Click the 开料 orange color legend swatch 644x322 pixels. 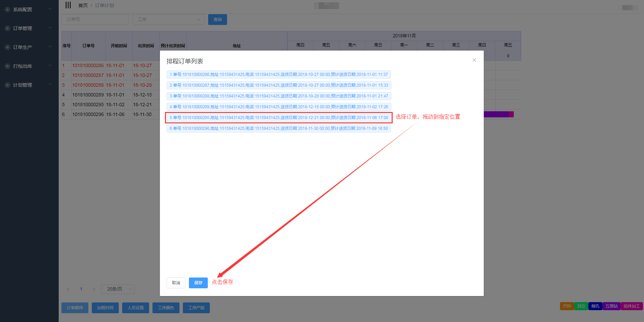pos(567,306)
